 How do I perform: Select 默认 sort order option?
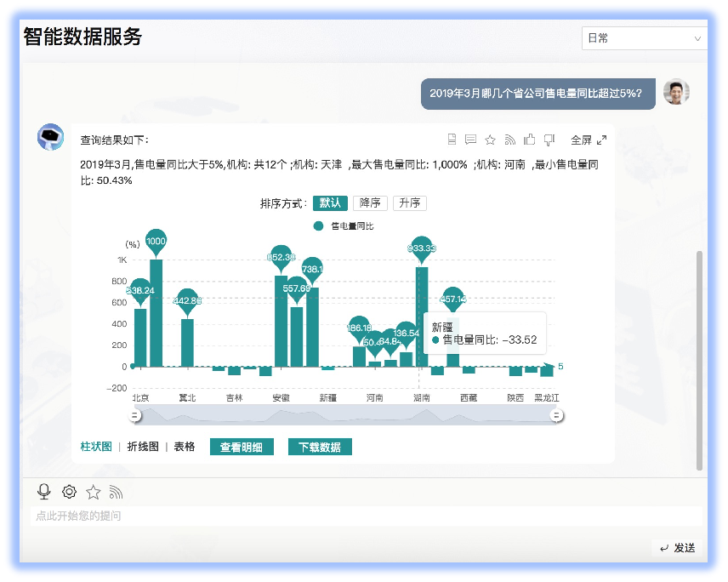coord(330,203)
